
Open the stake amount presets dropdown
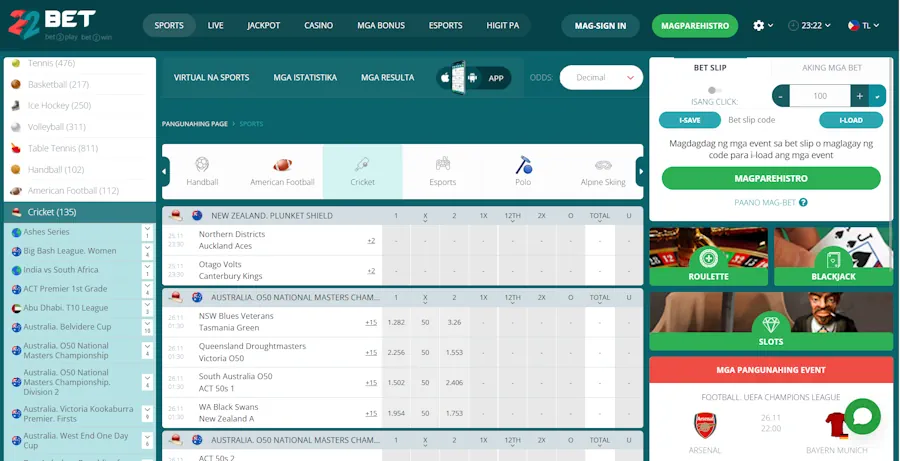pyautogui.click(x=877, y=96)
